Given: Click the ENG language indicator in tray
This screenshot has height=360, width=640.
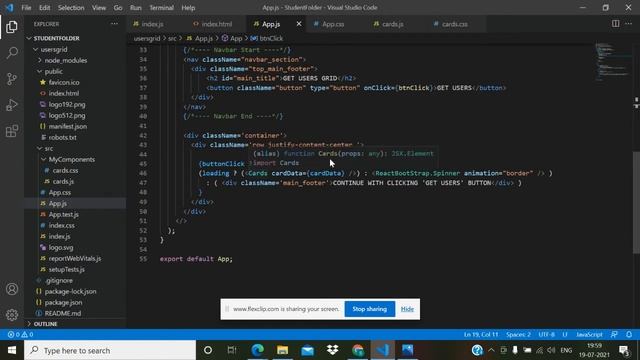Looking at the screenshot, I should click(566, 350).
